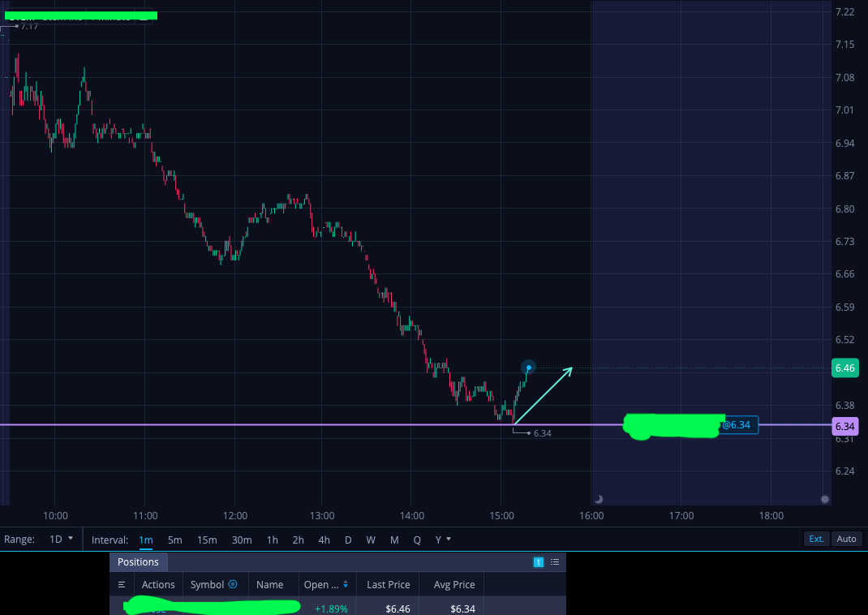868x615 pixels.
Task: Click the Avg Price column header
Action: [454, 584]
